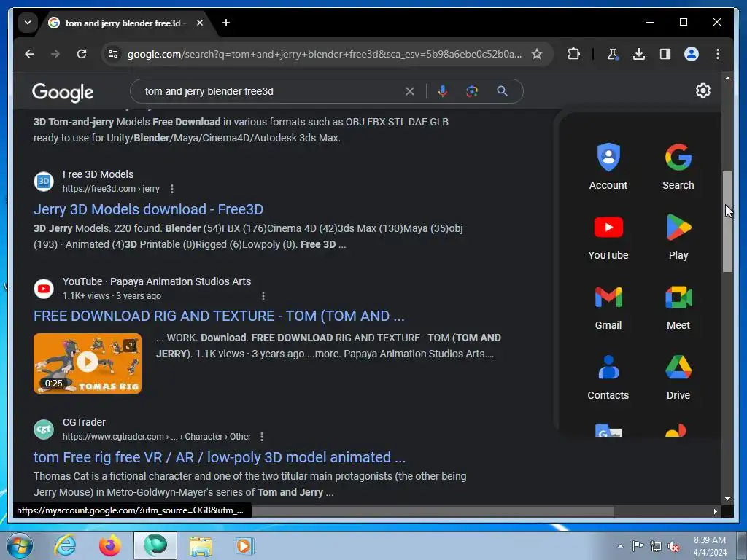This screenshot has width=747, height=560.
Task: Launch YouTube from the apps panel
Action: pos(608,237)
